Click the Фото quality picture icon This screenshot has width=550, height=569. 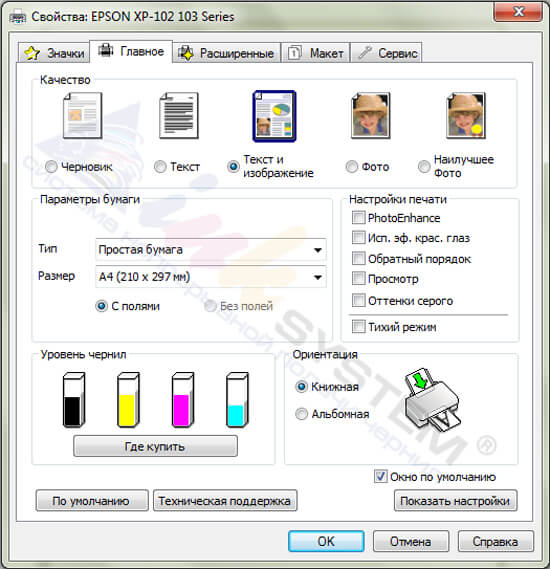tap(370, 116)
